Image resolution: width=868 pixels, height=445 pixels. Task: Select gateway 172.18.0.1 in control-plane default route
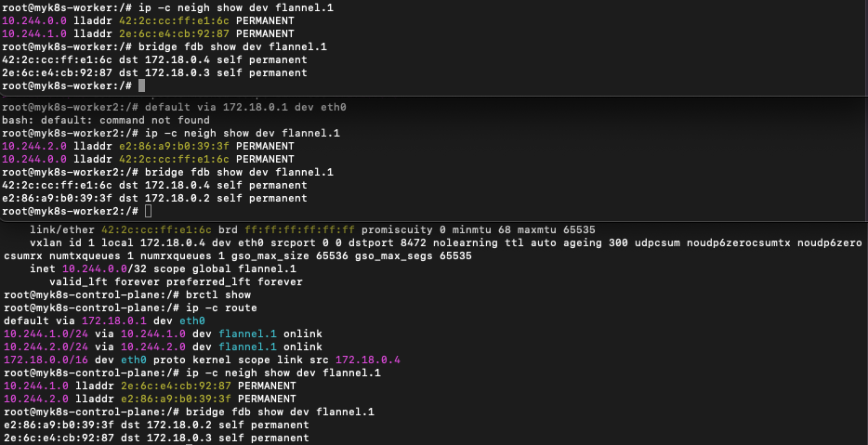point(114,321)
